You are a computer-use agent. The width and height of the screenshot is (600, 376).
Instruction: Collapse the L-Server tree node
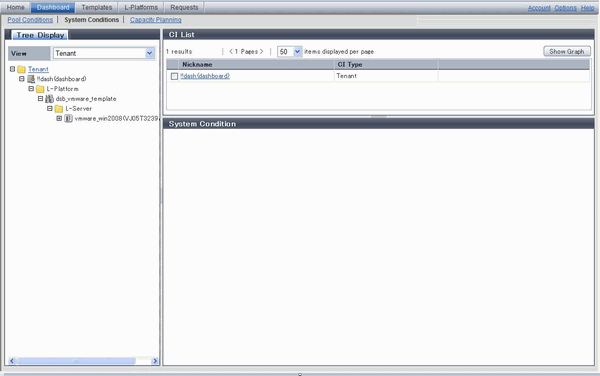(50, 109)
